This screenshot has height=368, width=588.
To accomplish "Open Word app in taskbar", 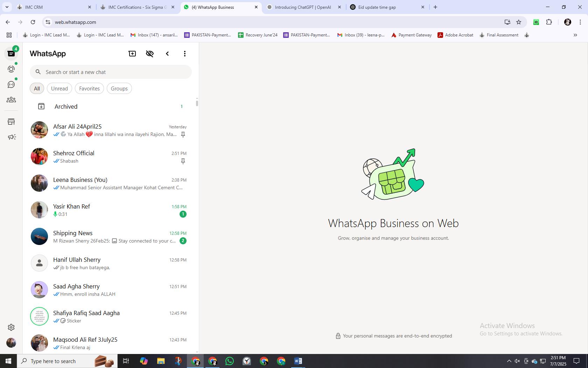I will (298, 361).
